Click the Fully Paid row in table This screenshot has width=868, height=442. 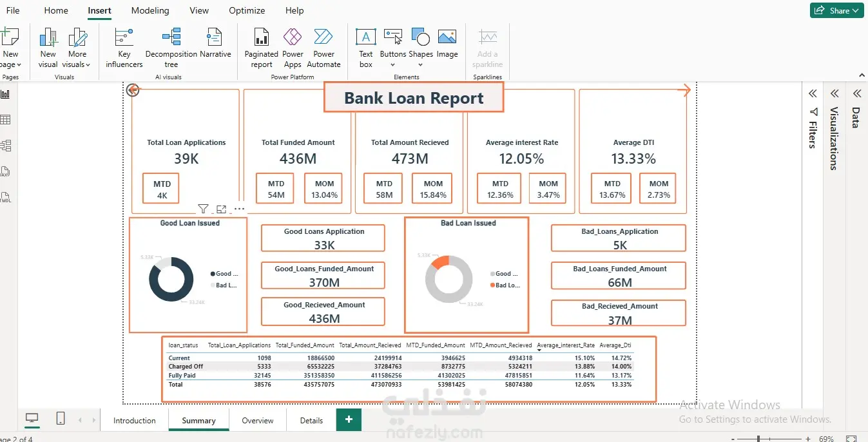click(x=400, y=375)
